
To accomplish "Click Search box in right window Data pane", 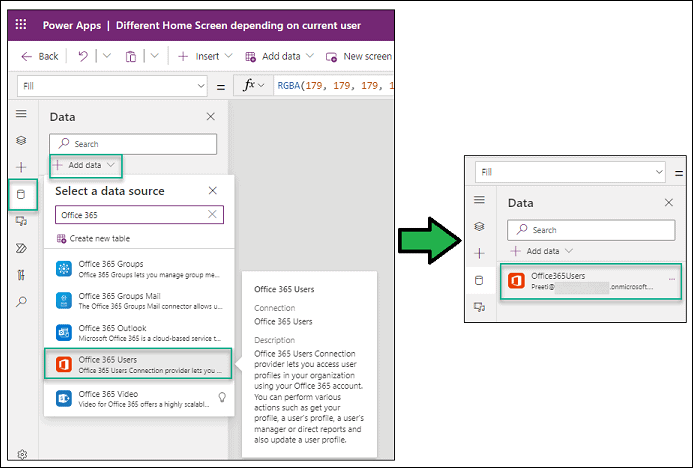I will pos(591,230).
